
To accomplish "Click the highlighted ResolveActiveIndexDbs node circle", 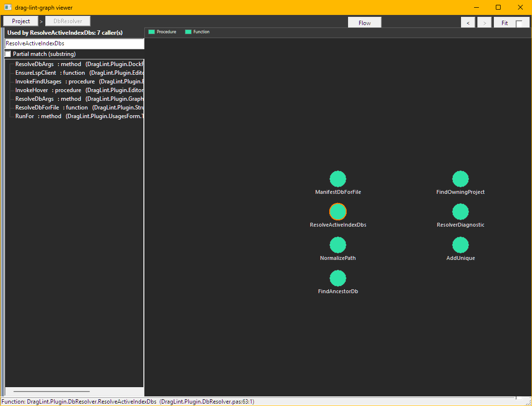I will pos(338,212).
